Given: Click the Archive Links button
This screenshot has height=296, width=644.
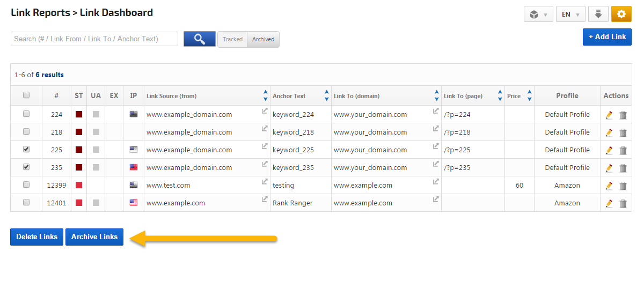Looking at the screenshot, I should (x=94, y=237).
